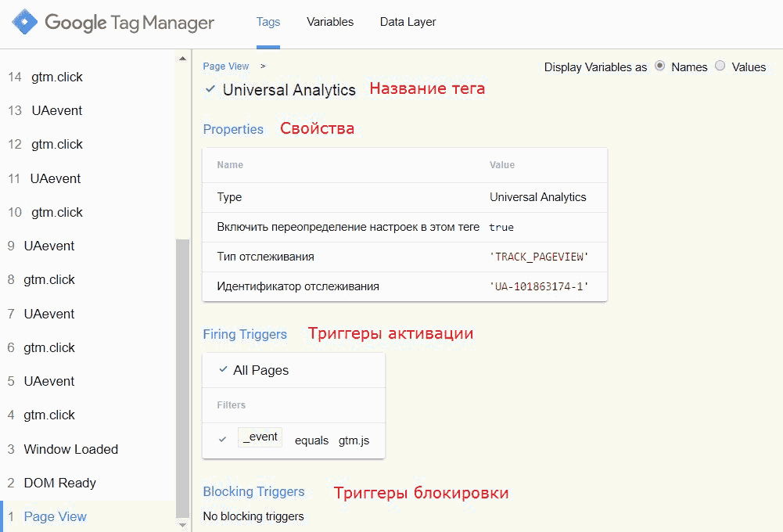Click the No blocking triggers text

[253, 516]
